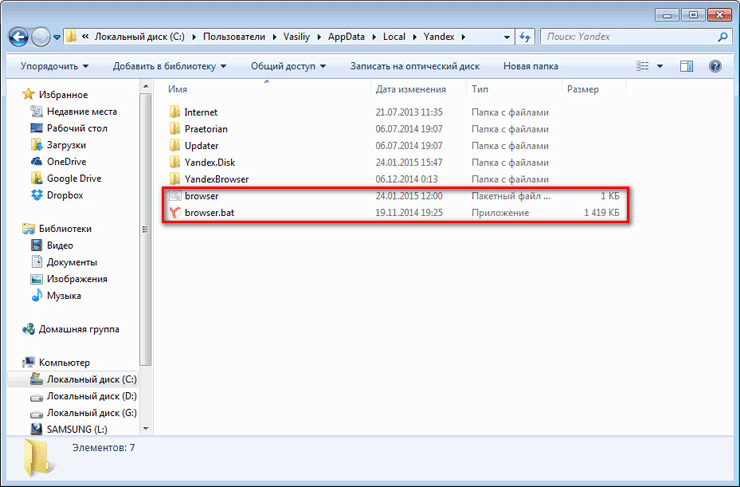Expand arrow after AppData in path

[373, 37]
